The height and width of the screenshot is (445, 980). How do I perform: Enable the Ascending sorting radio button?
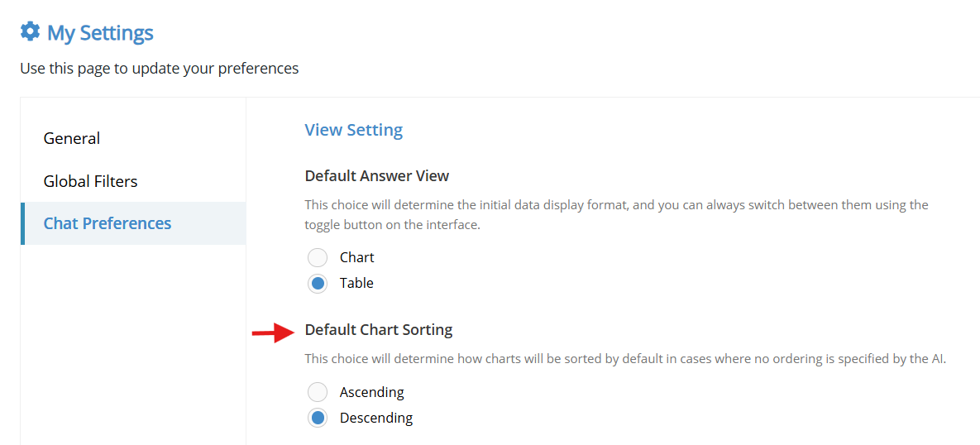click(318, 393)
